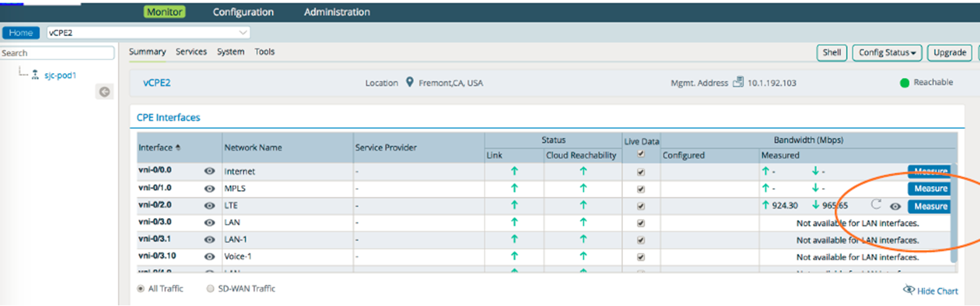Click the Cloud Reachability arrow for MPLS
The image size is (980, 306).
[x=583, y=188]
